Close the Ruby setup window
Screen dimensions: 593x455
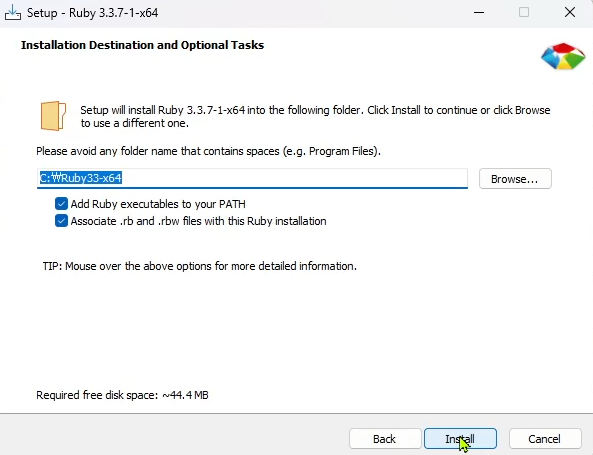click(x=570, y=12)
